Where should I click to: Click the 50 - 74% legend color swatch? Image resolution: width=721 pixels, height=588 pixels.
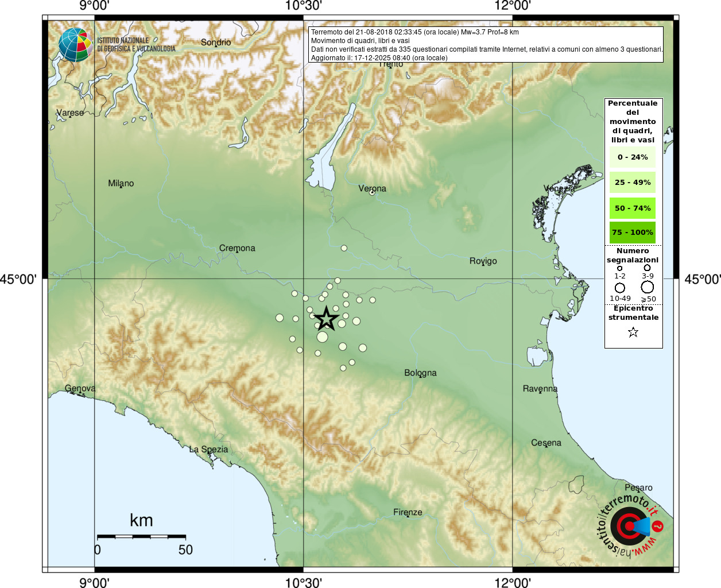633,208
